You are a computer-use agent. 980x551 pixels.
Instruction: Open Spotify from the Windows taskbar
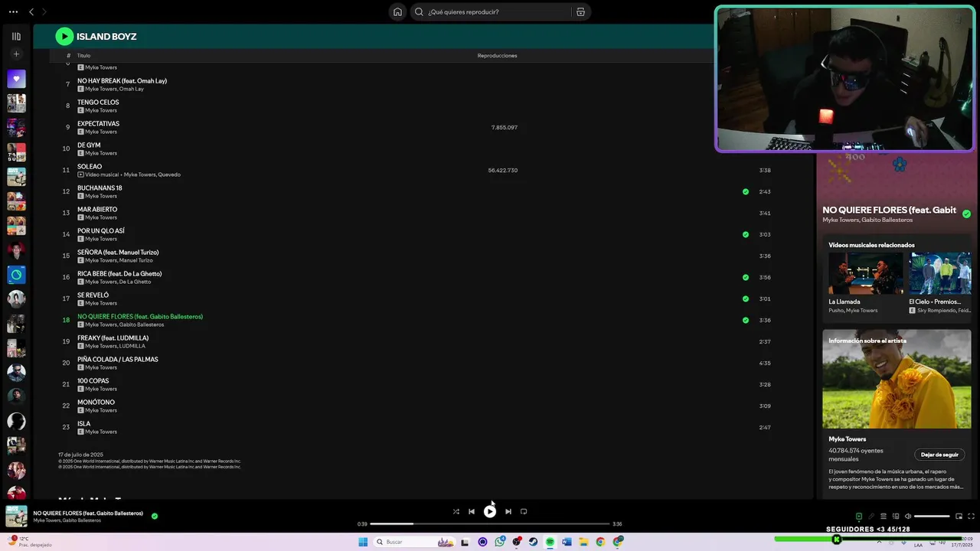point(550,542)
